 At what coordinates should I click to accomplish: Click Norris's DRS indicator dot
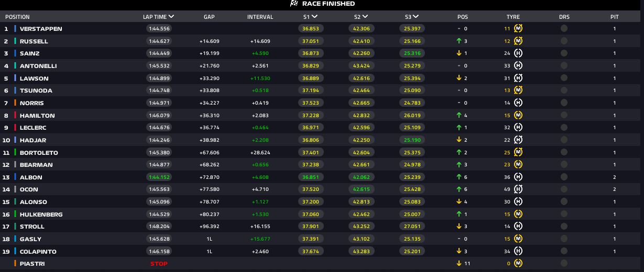coord(564,103)
